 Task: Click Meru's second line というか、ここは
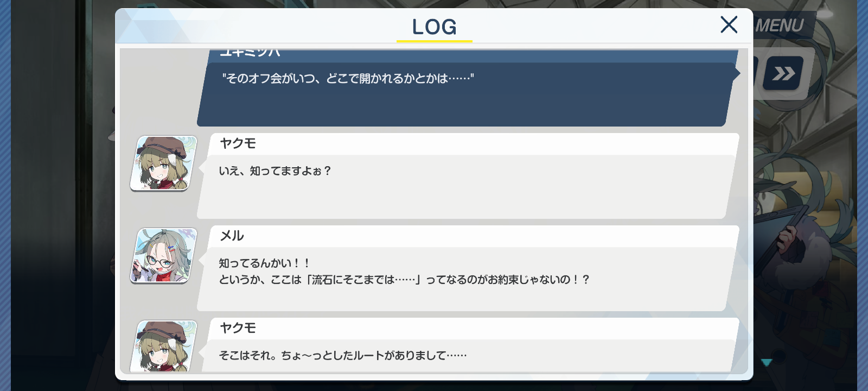pyautogui.click(x=404, y=280)
